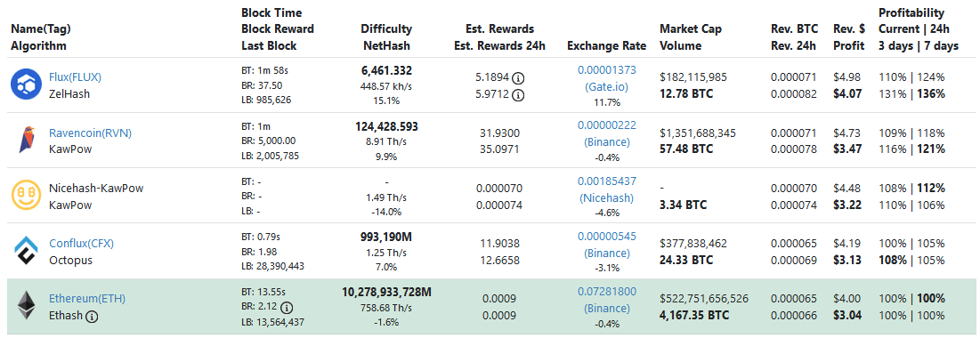Open the Ethereum(ETH) coin link
This screenshot has height=338, width=980.
87,298
